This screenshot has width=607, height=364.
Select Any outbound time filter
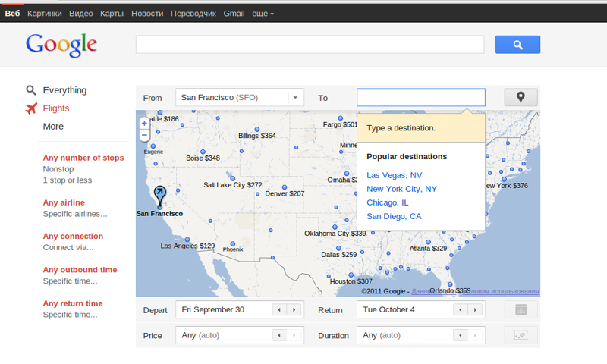(80, 270)
